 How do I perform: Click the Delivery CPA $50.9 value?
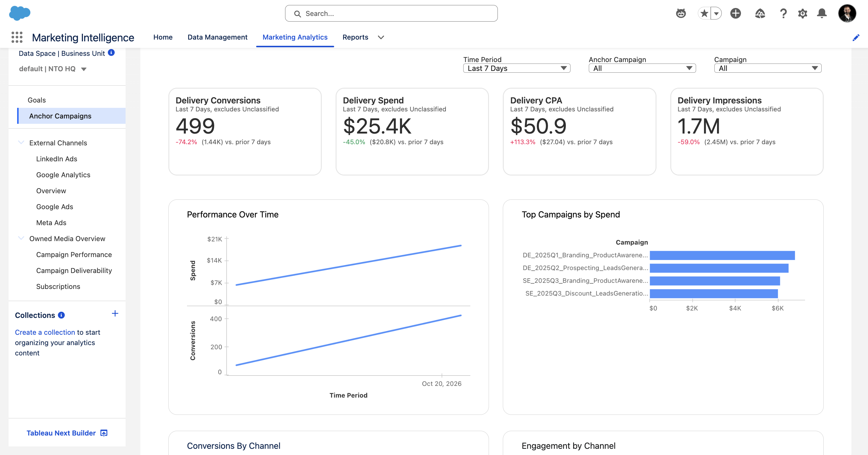pyautogui.click(x=538, y=126)
